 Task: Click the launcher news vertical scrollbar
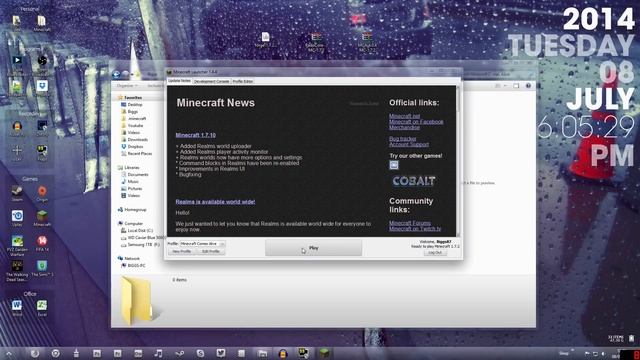tap(458, 161)
